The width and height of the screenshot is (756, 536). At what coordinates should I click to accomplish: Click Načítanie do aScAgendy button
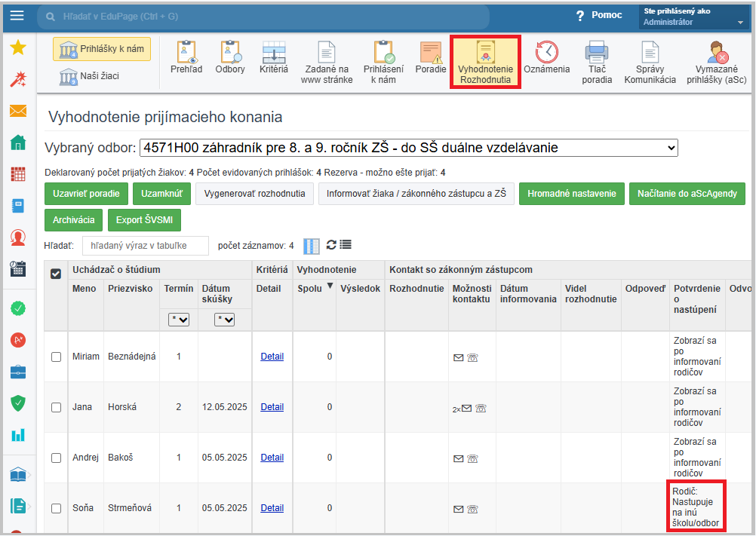pyautogui.click(x=687, y=194)
